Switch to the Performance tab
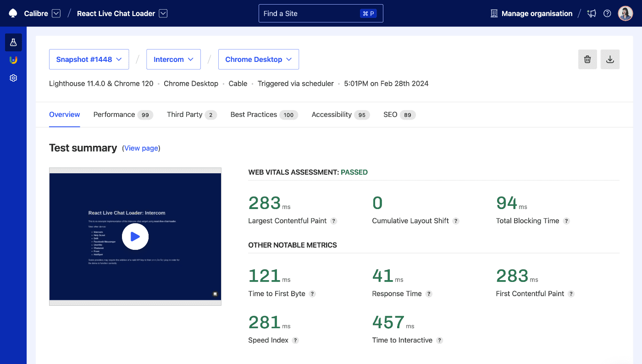This screenshot has height=364, width=642. [114, 115]
